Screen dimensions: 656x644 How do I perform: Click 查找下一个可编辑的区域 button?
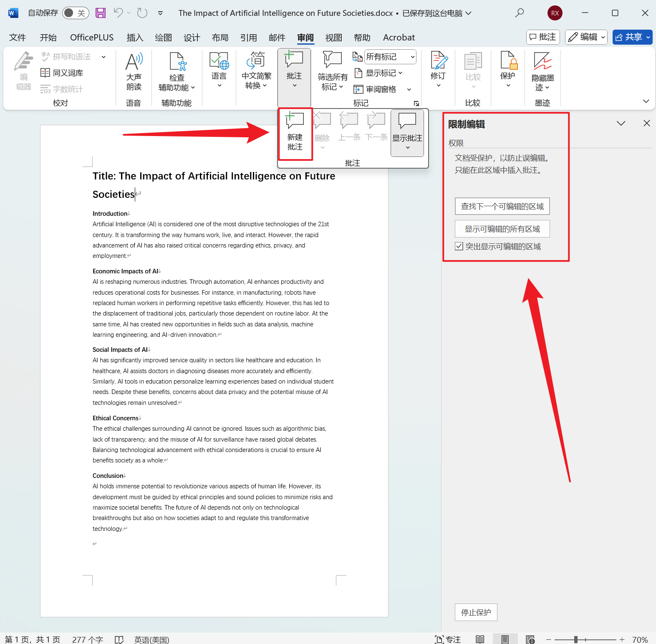click(502, 206)
